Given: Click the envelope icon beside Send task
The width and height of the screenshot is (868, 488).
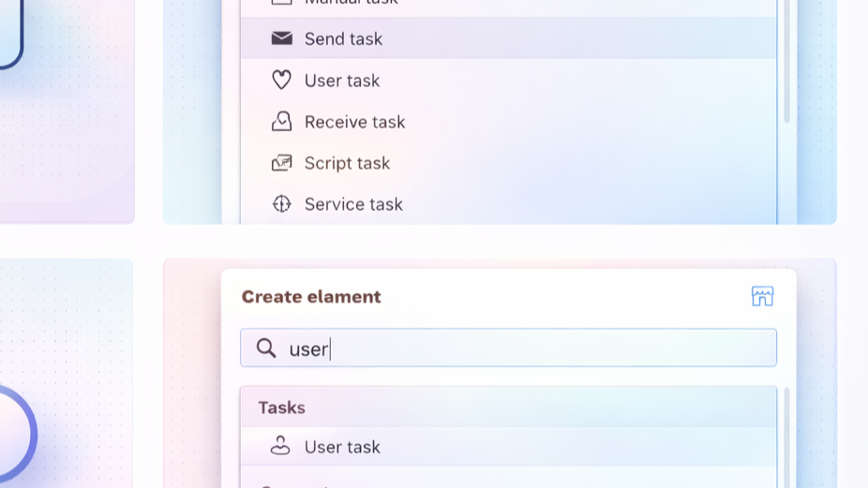Looking at the screenshot, I should [x=281, y=38].
